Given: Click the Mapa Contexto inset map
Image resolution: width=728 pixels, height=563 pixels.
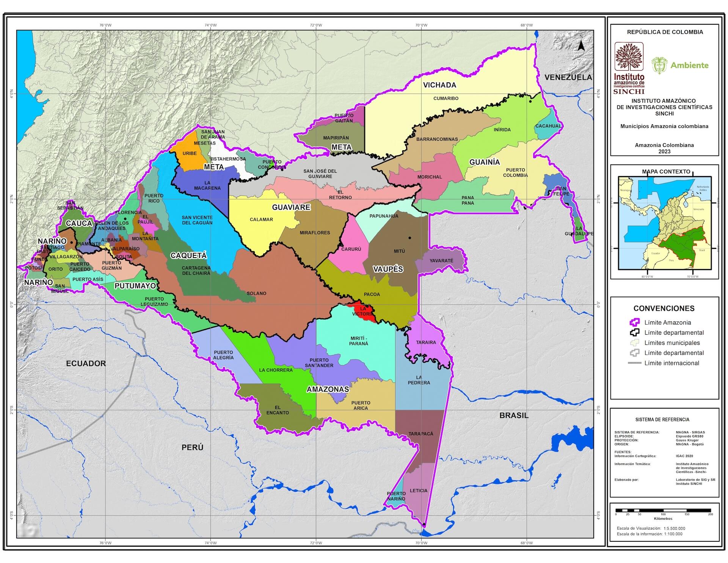Looking at the screenshot, I should (664, 223).
